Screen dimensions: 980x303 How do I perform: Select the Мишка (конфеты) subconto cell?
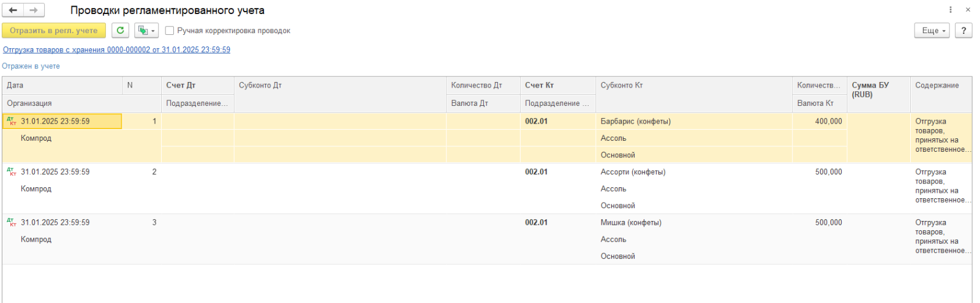(631, 222)
